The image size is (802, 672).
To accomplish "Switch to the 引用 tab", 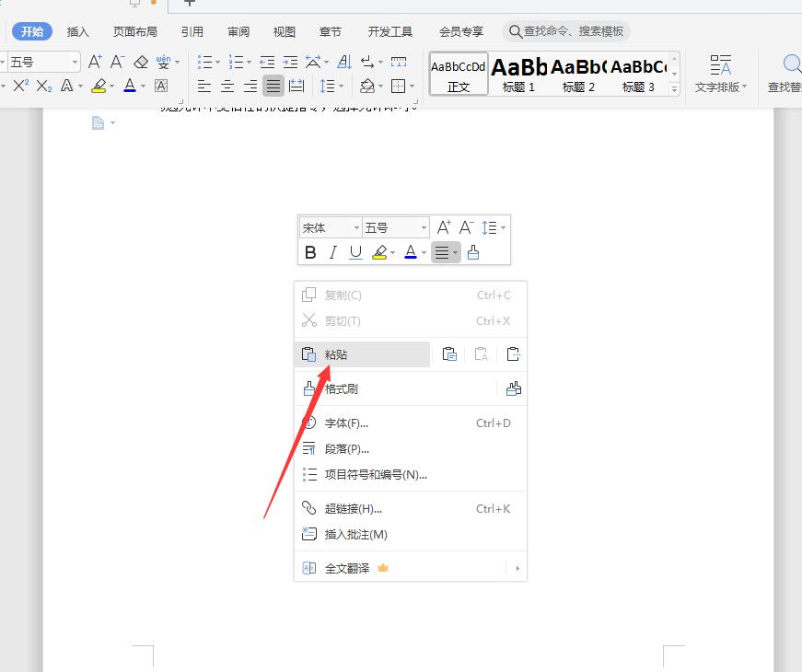I will [192, 31].
